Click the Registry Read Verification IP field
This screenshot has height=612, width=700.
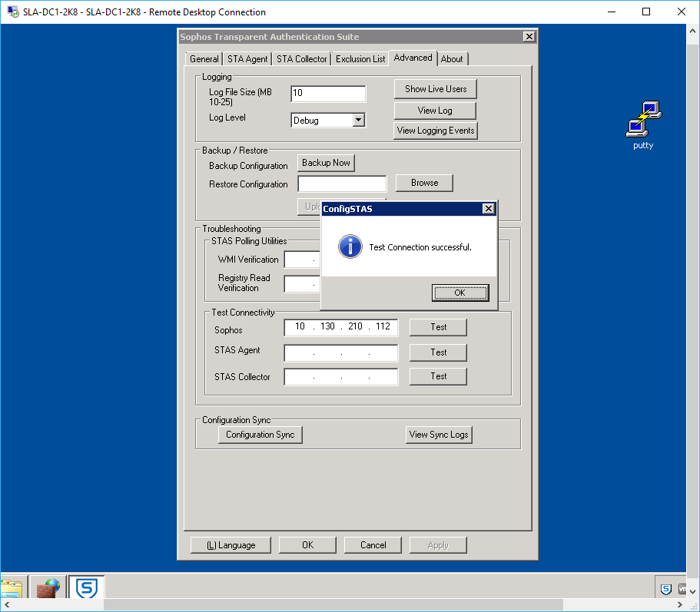302,283
